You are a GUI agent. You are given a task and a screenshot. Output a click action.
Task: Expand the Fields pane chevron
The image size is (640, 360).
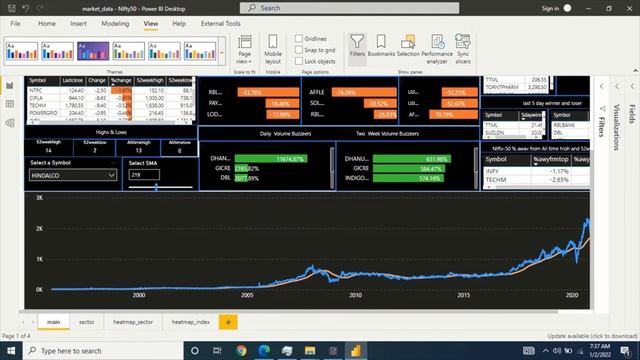[x=633, y=86]
